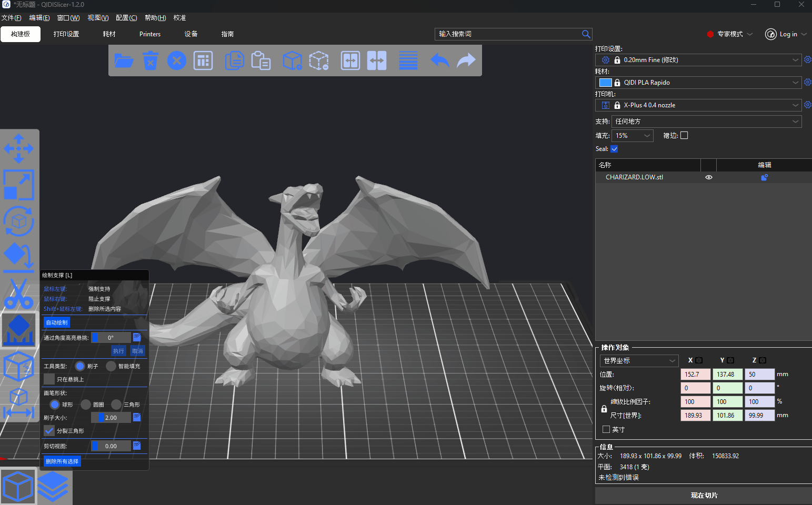Image resolution: width=812 pixels, height=505 pixels.
Task: Switch to 3D editor view cube
Action: (x=18, y=487)
